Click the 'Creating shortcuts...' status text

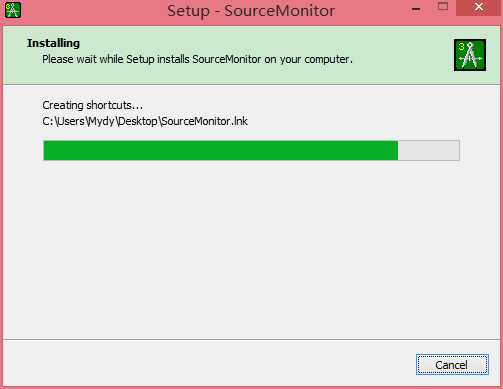[92, 105]
